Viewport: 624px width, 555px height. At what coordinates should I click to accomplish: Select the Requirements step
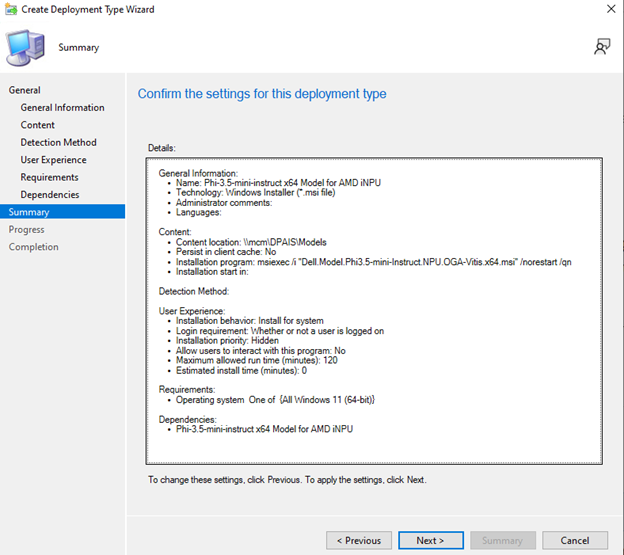click(49, 177)
